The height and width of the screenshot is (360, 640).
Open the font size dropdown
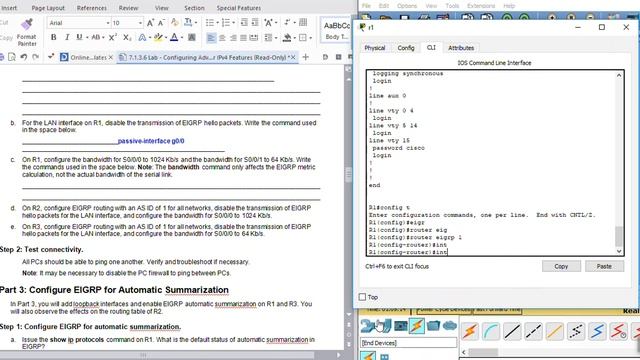pos(140,23)
